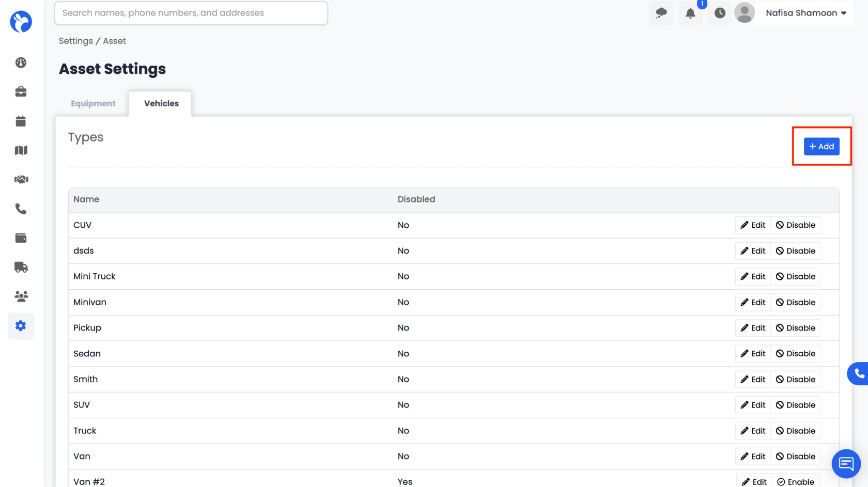This screenshot has width=868, height=487.
Task: Open the team members icon in sidebar
Action: pyautogui.click(x=21, y=296)
